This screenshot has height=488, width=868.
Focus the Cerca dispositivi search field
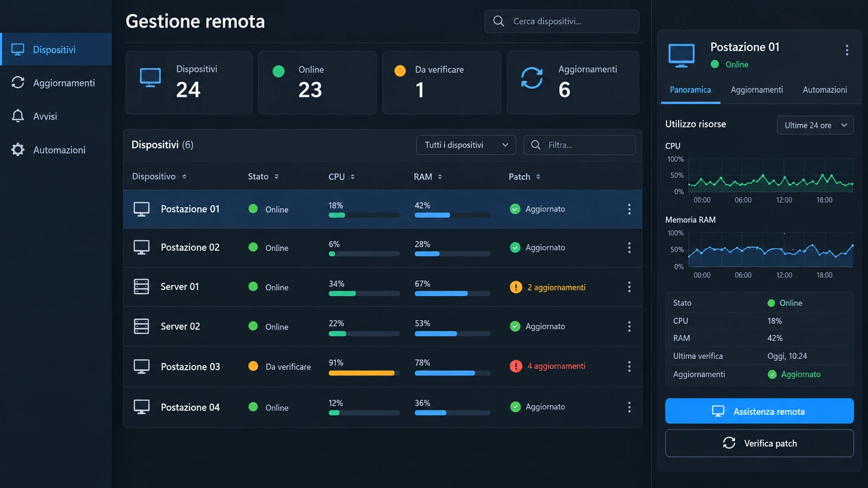562,21
